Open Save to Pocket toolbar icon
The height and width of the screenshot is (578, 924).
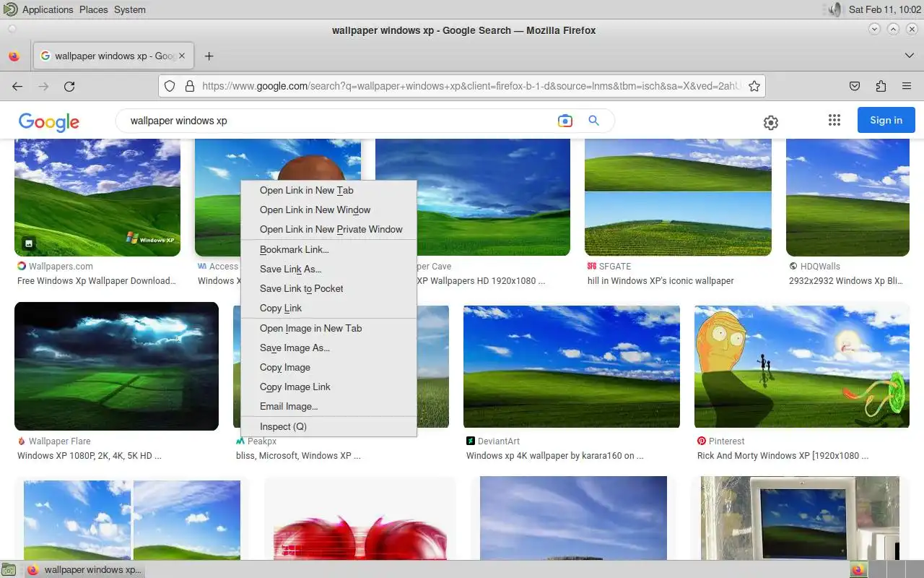855,86
